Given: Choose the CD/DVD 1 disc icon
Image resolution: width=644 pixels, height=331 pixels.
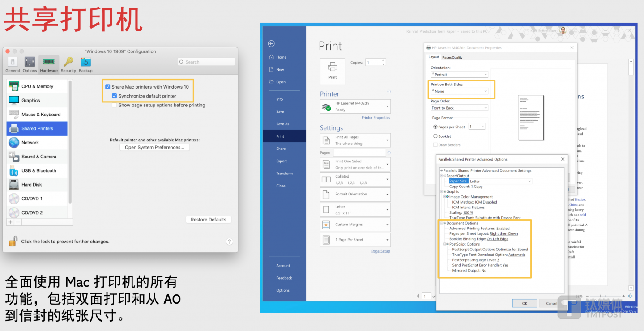Looking at the screenshot, I should 14,199.
